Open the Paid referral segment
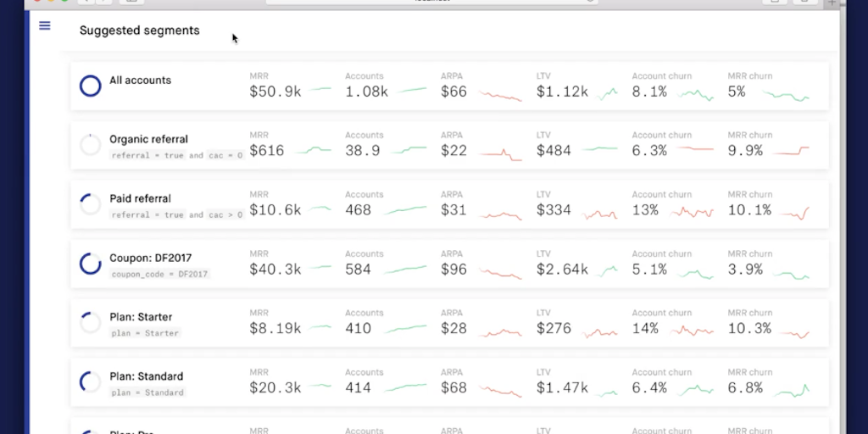This screenshot has height=434, width=868. pos(449,204)
